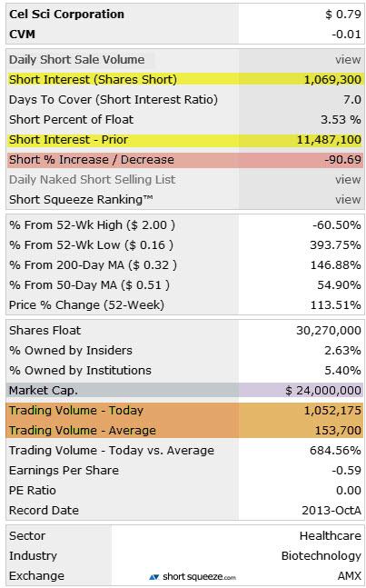Select the CVM ticker symbol
366x588 pixels.
(22, 35)
